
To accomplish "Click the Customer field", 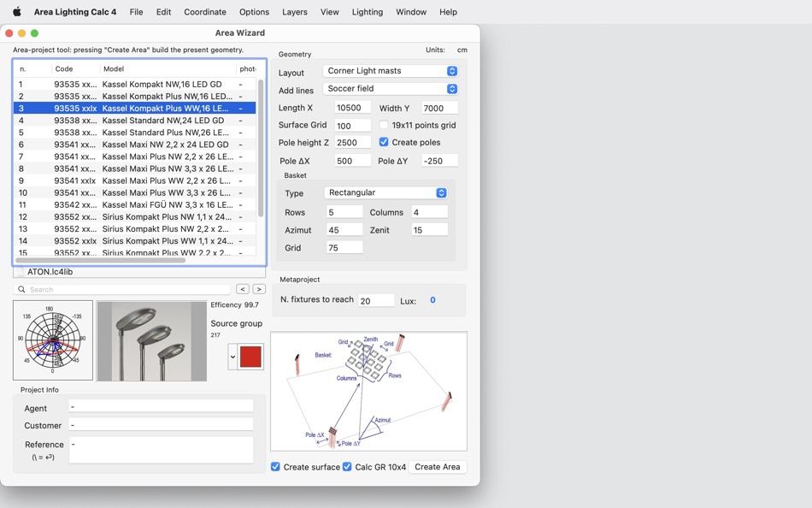I will 161,425.
